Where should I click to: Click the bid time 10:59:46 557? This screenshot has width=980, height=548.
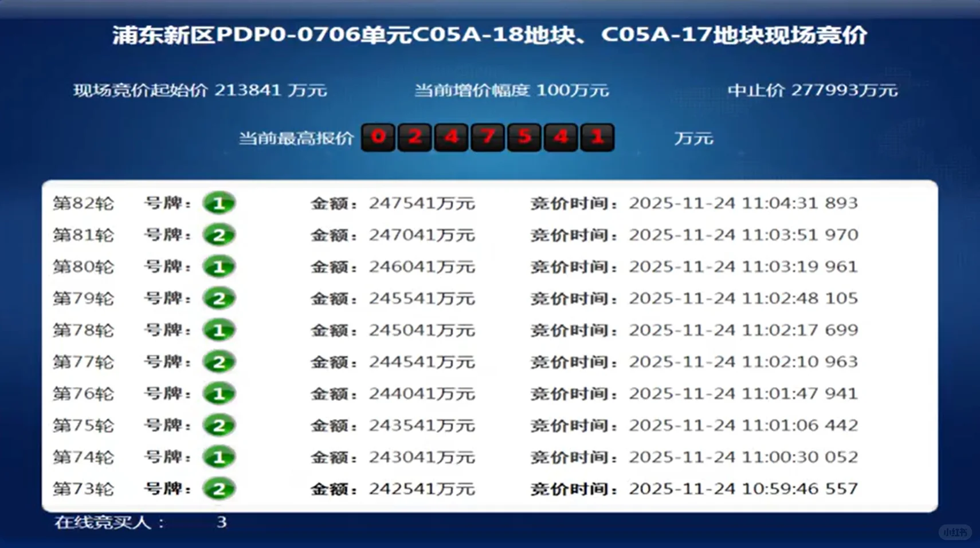click(800, 489)
